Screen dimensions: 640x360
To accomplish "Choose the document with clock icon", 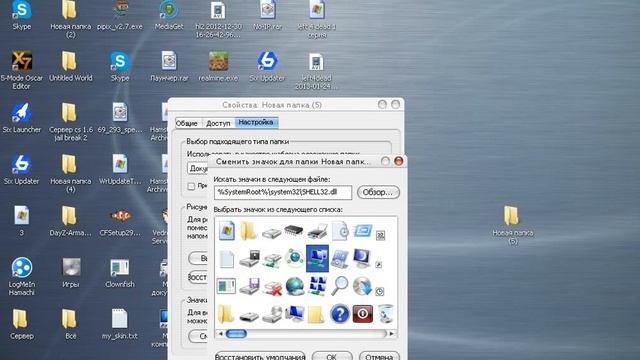I will click(x=339, y=231).
